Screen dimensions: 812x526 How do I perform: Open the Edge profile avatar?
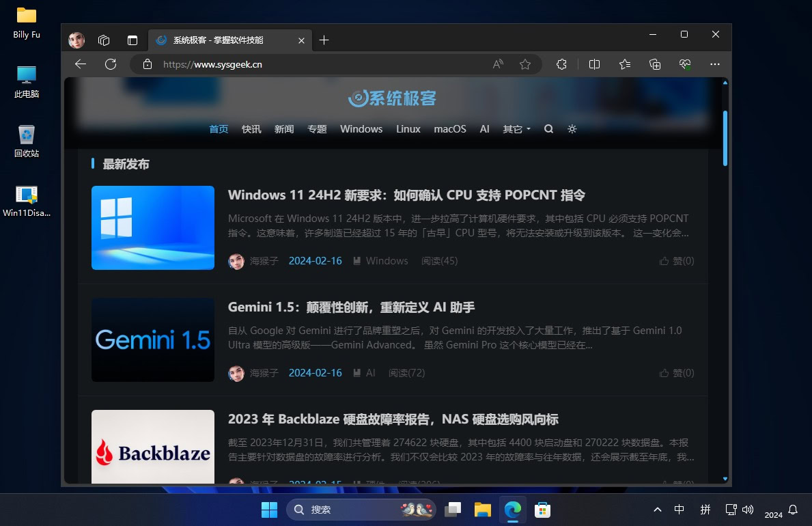(x=76, y=40)
